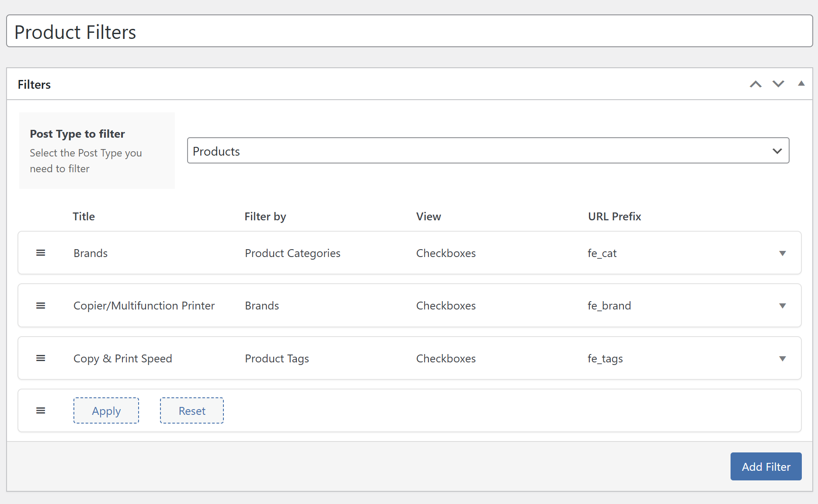Click the Post Type to filter label
The image size is (818, 504).
click(77, 134)
